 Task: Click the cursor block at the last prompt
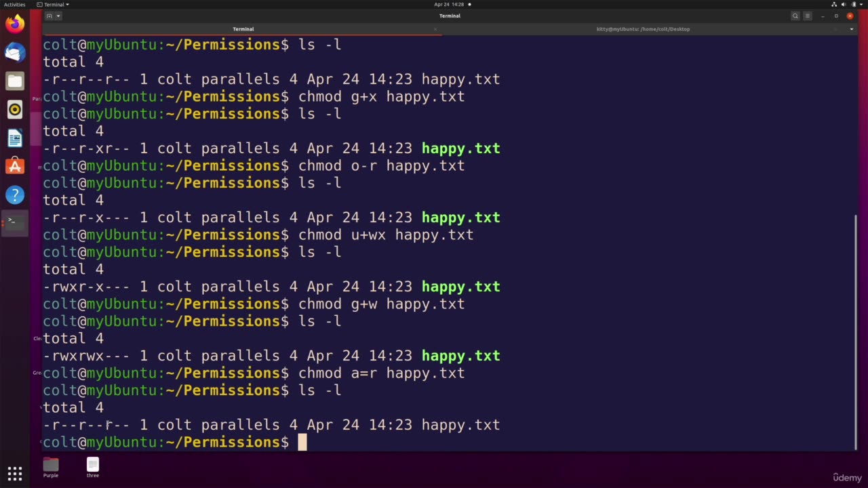click(x=302, y=442)
